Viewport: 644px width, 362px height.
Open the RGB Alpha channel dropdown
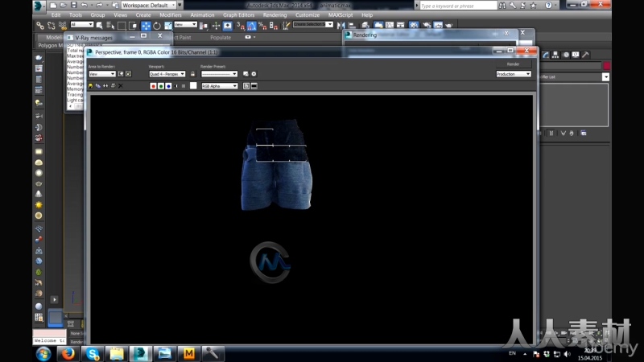point(219,85)
